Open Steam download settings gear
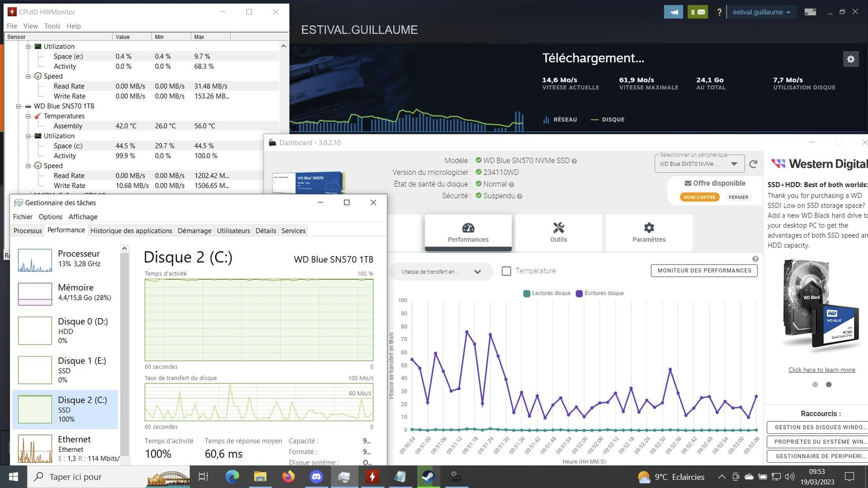The height and width of the screenshot is (488, 868). [851, 59]
